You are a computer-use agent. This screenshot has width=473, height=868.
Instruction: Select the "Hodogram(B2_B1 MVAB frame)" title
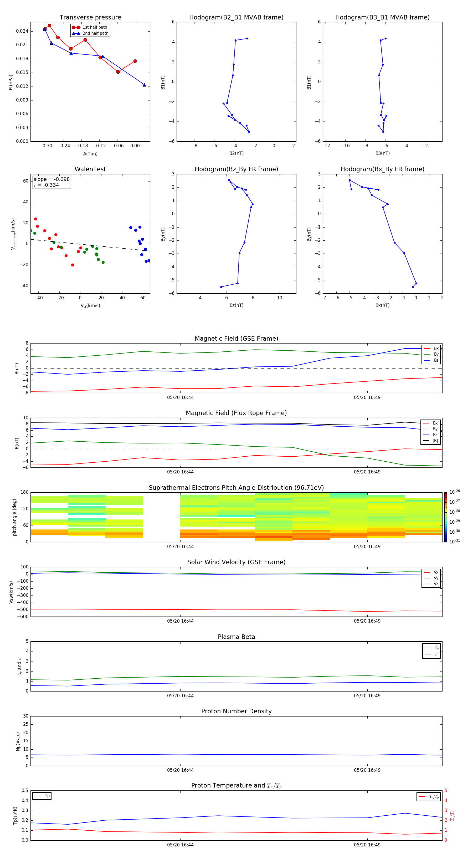click(x=236, y=18)
